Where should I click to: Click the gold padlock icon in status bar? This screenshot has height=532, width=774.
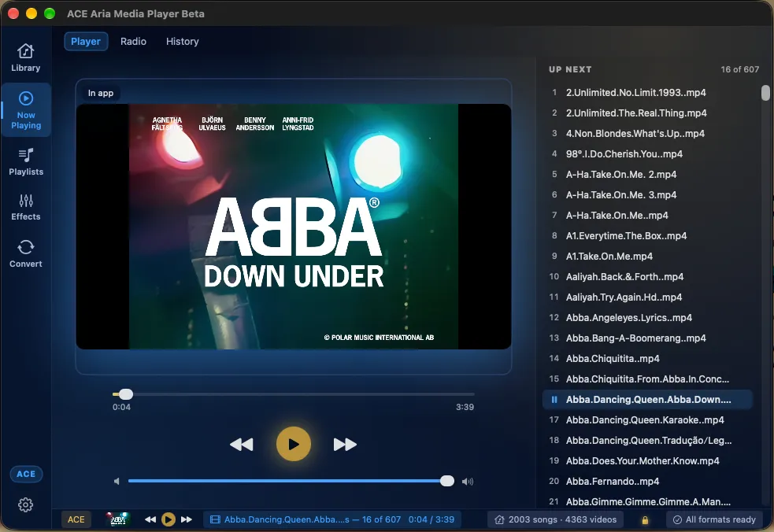coord(645,519)
